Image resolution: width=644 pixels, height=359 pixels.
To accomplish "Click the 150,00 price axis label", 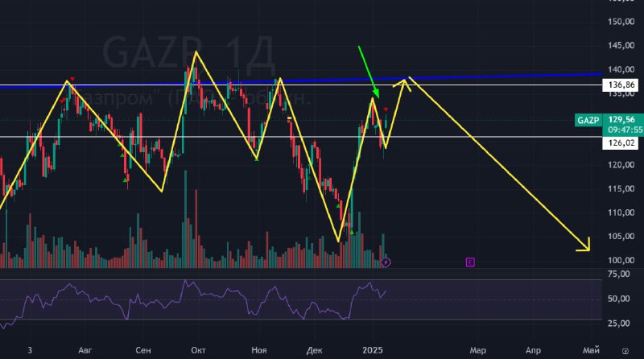I will point(621,22).
